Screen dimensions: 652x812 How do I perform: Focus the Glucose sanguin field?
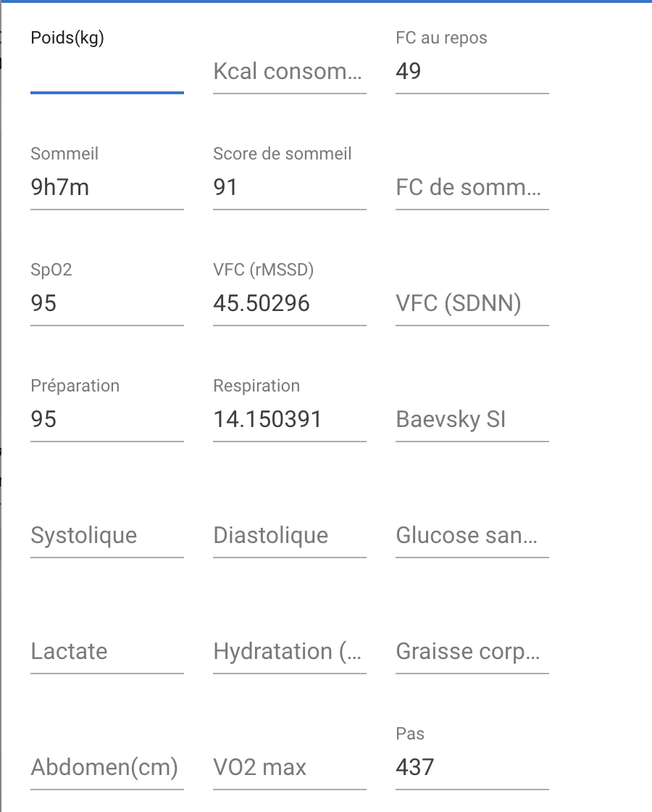coord(472,536)
